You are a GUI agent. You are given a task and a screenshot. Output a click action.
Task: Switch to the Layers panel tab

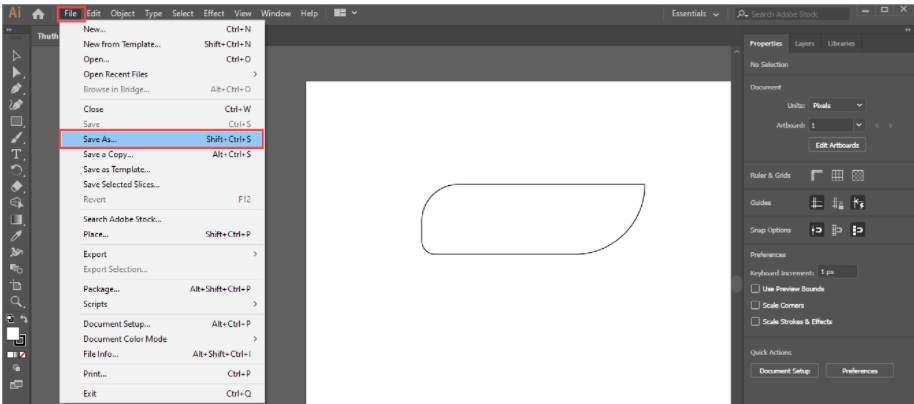(804, 44)
